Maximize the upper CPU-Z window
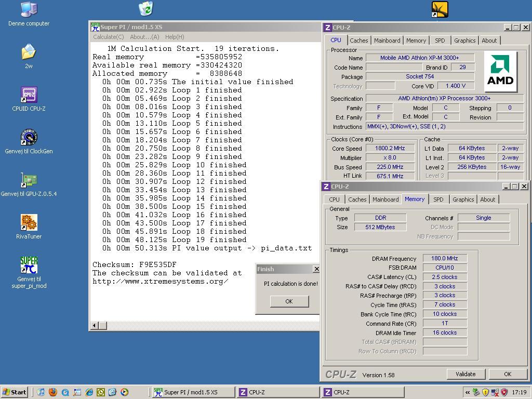Viewport: 532px width, 399px height. [516, 28]
